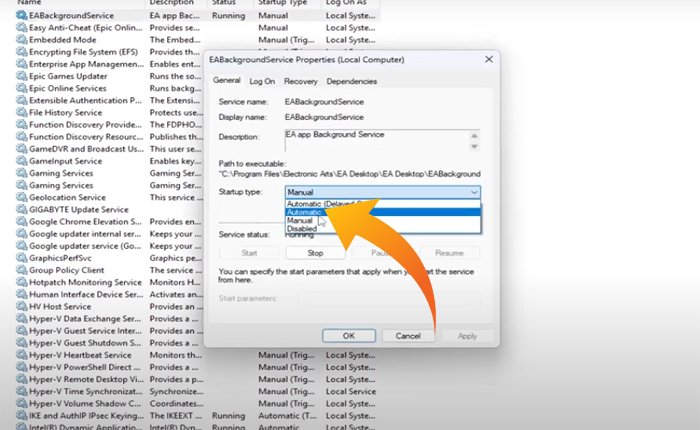Choose Manual in the startup type list

tap(383, 221)
